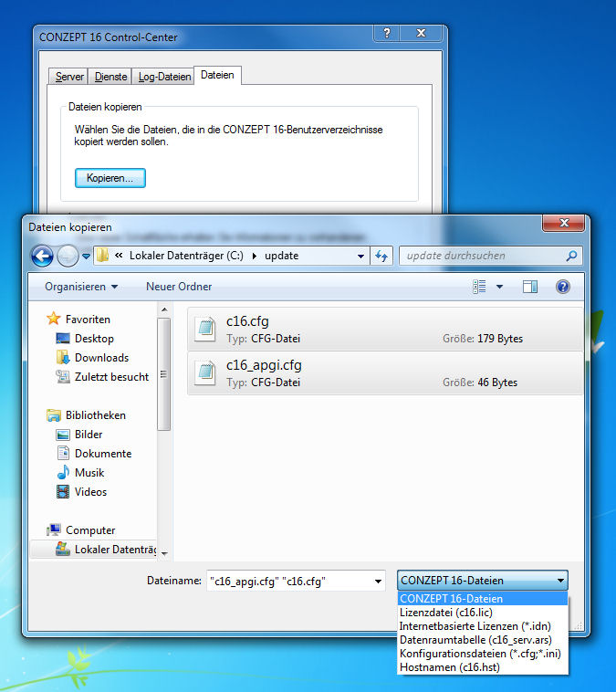Toggle the preview pane icon
616x692 pixels.
point(530,287)
